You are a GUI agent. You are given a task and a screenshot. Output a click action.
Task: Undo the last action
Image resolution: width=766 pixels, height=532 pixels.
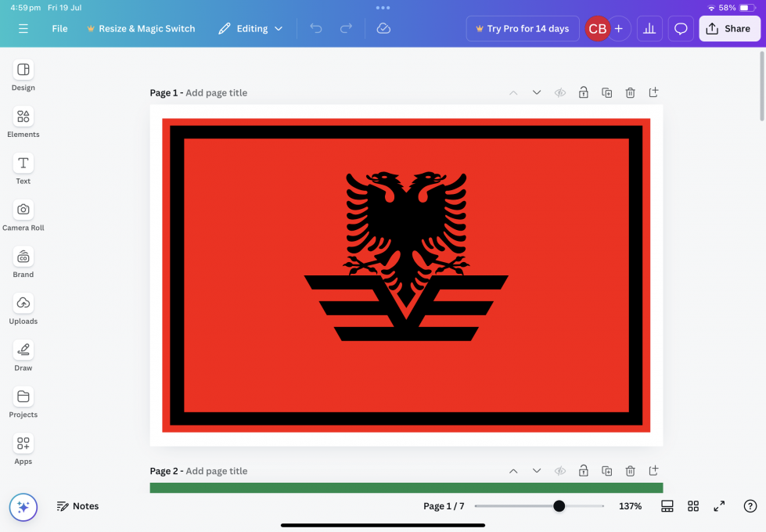click(x=316, y=28)
